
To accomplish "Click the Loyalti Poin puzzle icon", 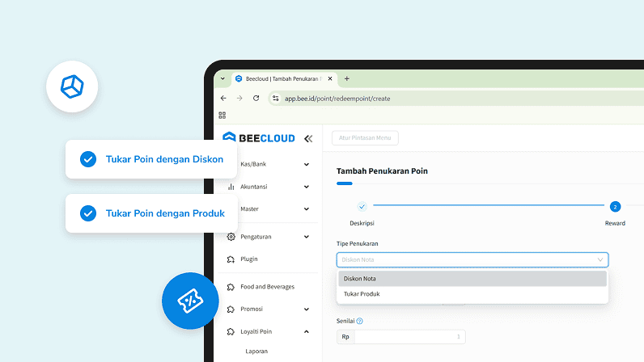I will coord(231,331).
